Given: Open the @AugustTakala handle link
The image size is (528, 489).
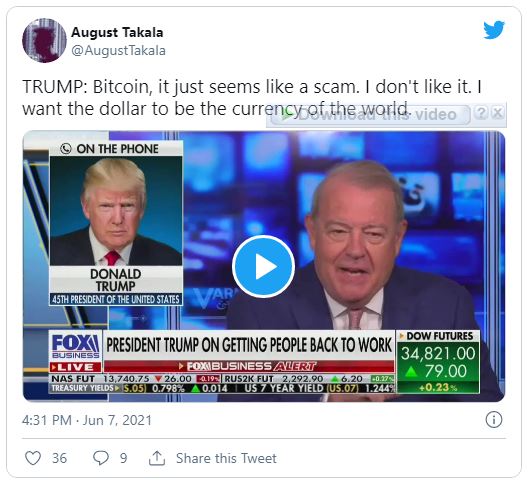Looking at the screenshot, I should [118, 51].
